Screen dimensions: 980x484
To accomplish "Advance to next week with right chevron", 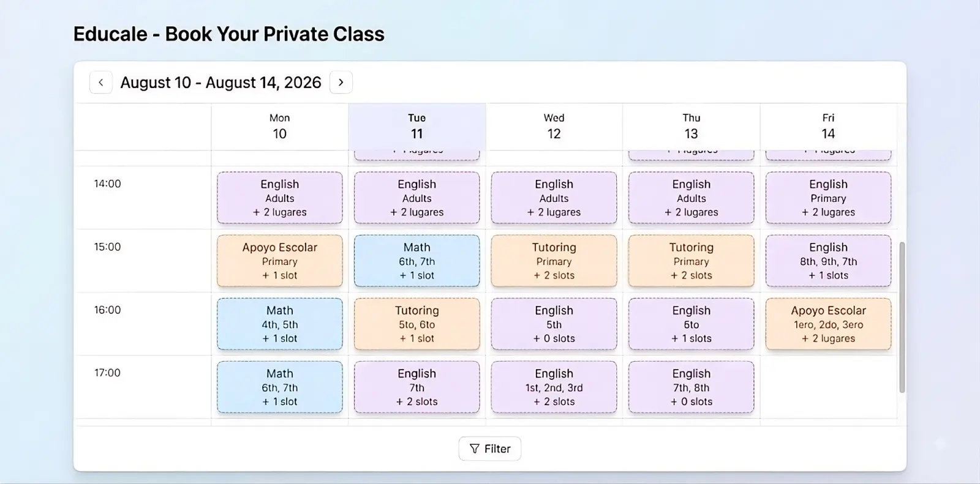I will (341, 82).
